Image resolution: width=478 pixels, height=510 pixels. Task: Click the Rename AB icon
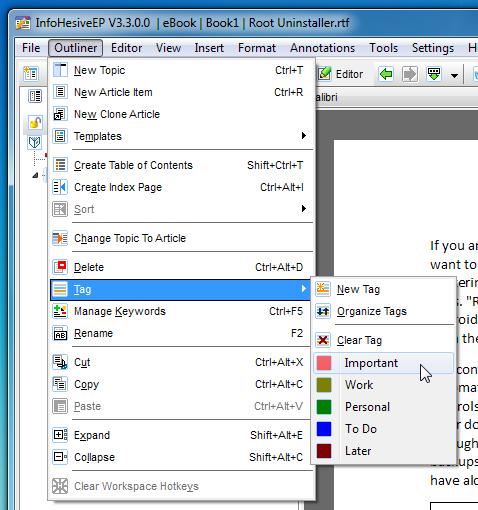60,333
